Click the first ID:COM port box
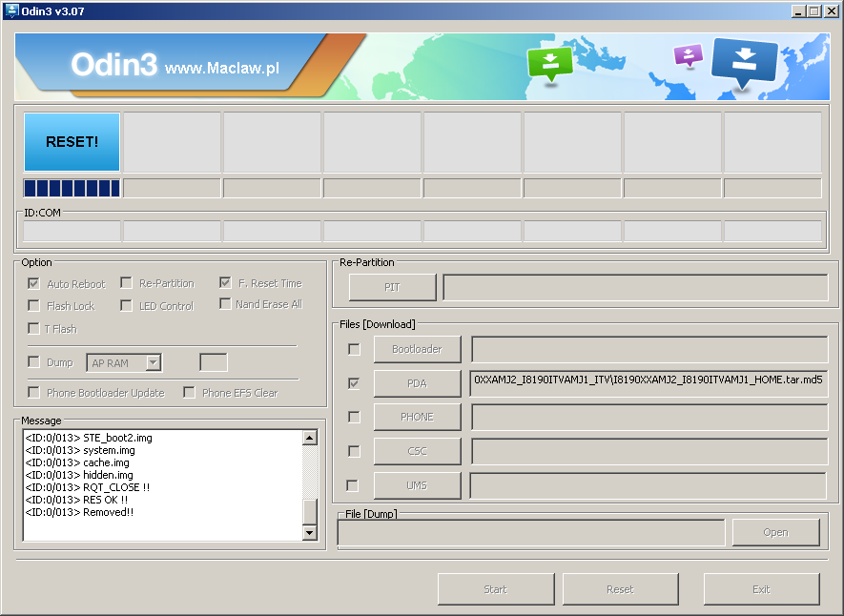Image resolution: width=844 pixels, height=616 pixels. point(72,232)
